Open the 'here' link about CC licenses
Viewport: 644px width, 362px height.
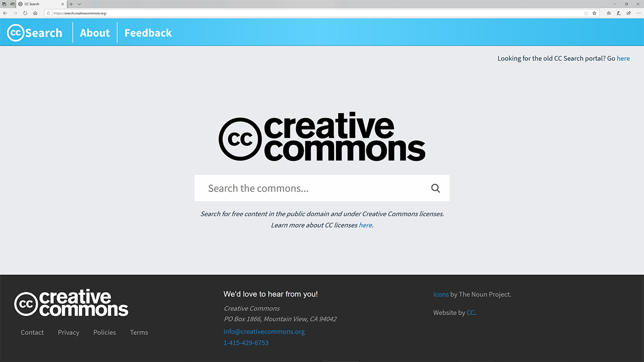(x=365, y=225)
